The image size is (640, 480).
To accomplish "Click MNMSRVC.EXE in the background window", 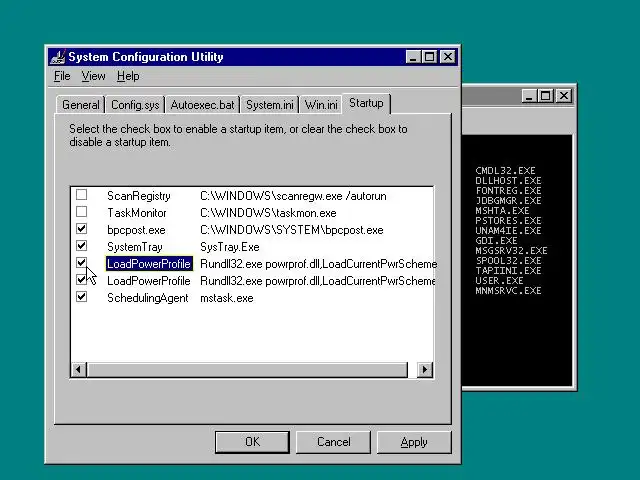I will [508, 291].
